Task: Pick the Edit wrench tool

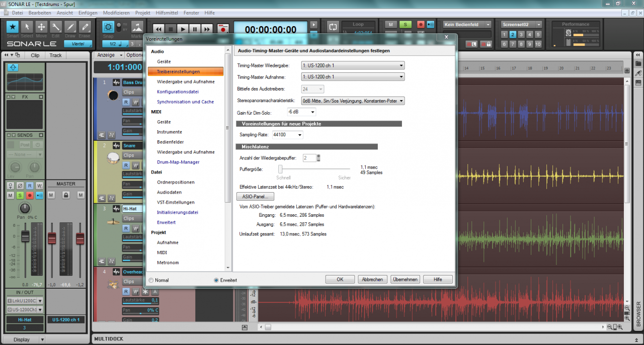Action: (56, 27)
